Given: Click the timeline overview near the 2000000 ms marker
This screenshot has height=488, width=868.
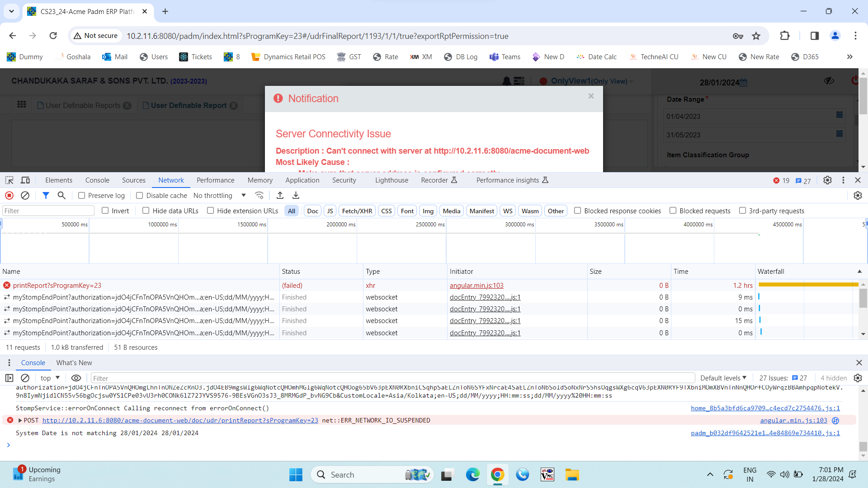Looking at the screenshot, I should coord(356,242).
